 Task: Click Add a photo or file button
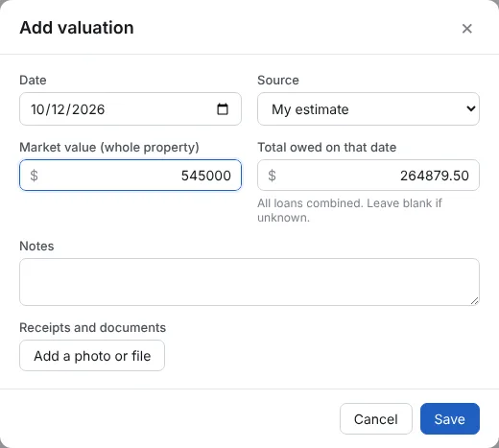point(92,356)
